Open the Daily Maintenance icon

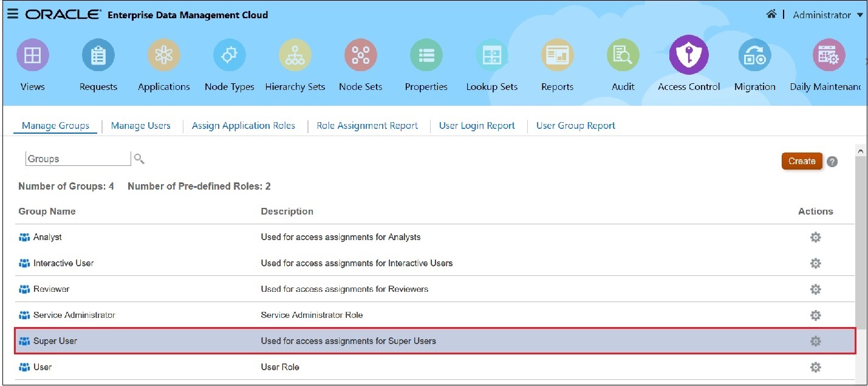(x=829, y=56)
